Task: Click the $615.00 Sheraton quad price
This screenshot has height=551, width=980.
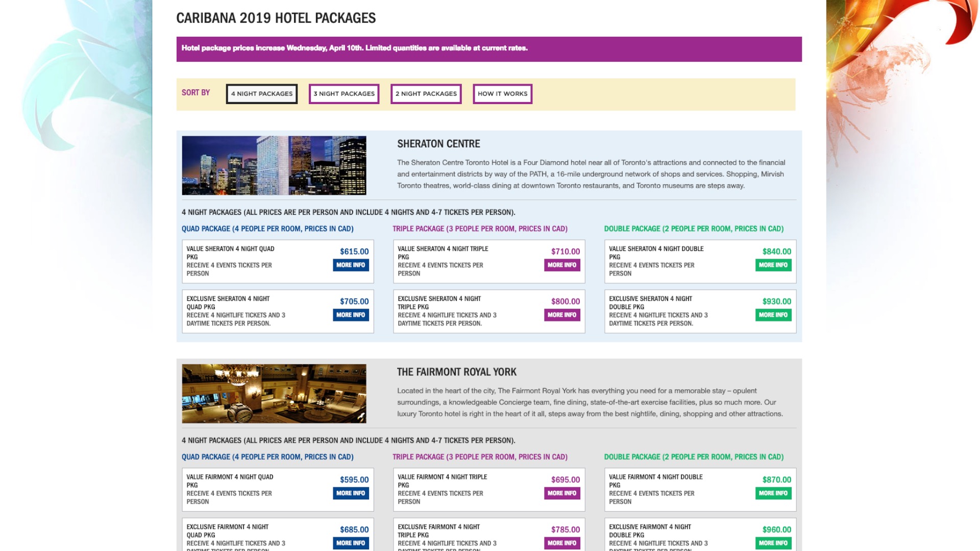Action: click(x=354, y=252)
